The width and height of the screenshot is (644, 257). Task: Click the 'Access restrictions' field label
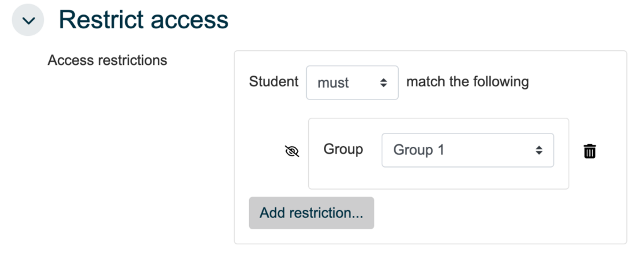point(108,60)
